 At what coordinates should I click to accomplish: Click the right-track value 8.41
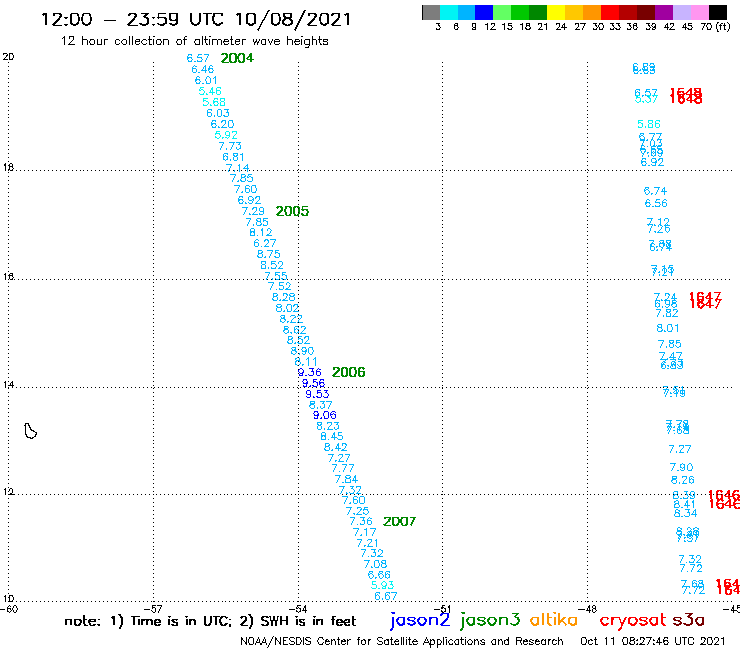pos(684,505)
